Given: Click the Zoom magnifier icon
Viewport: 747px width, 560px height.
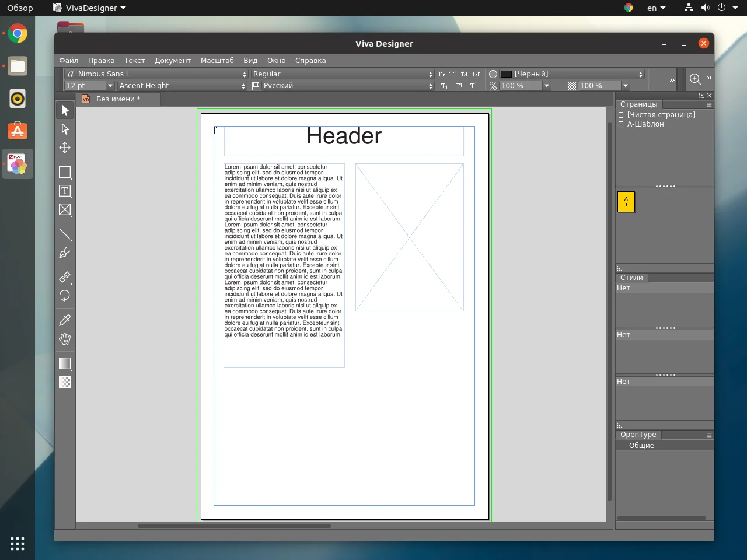Looking at the screenshot, I should [x=695, y=79].
